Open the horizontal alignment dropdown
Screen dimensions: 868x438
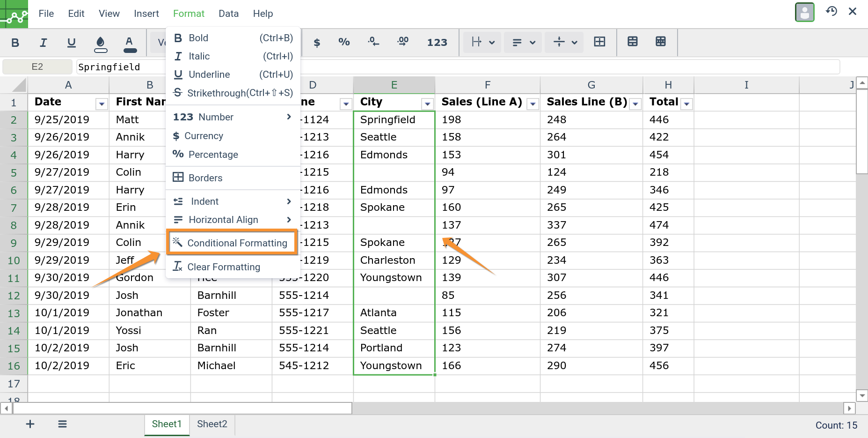pyautogui.click(x=523, y=42)
